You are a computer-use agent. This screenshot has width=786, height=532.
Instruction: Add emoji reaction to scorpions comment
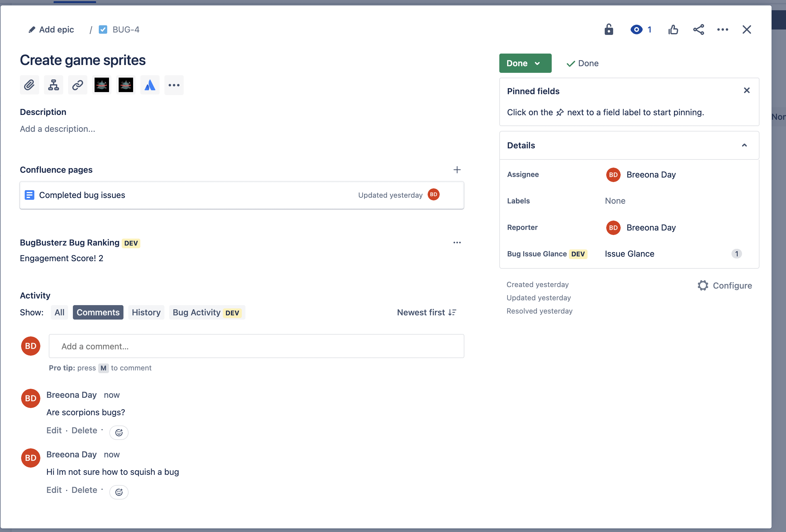coord(119,432)
